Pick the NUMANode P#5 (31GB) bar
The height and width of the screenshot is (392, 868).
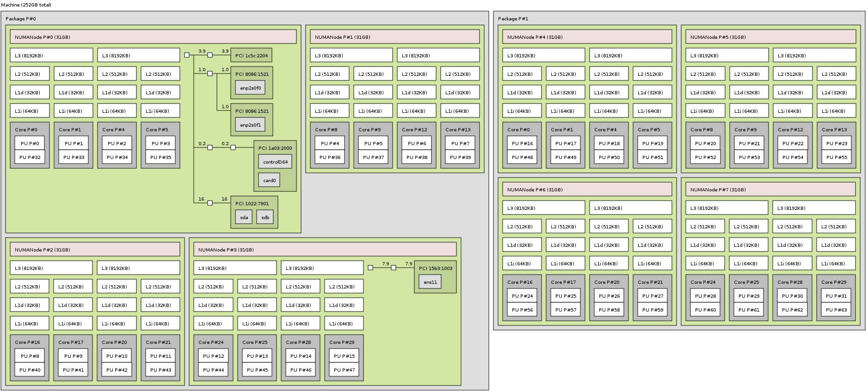(771, 37)
